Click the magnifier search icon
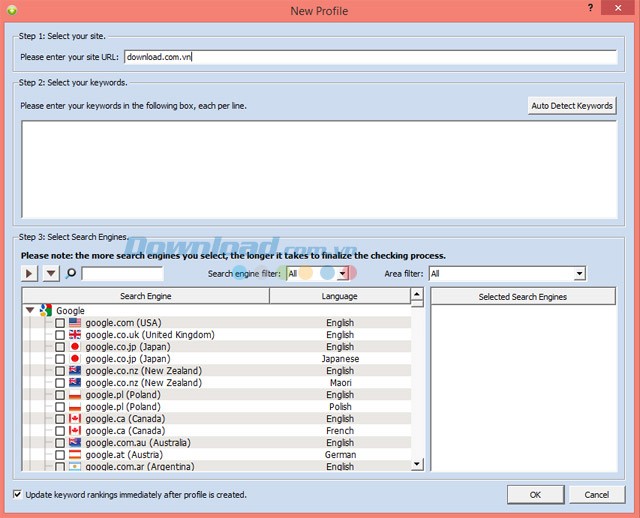The width and height of the screenshot is (640, 518). point(71,273)
